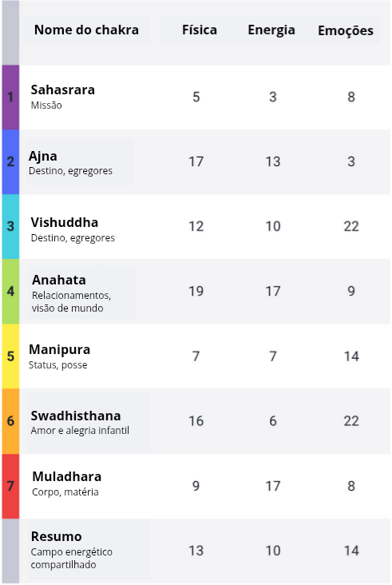Select the Muladhara Corpo, matéria entry
392x585 pixels.
[67, 484]
